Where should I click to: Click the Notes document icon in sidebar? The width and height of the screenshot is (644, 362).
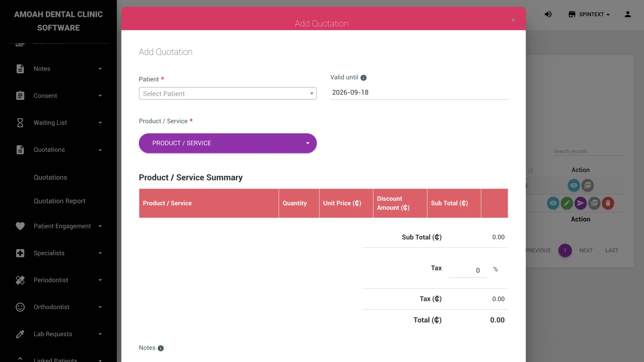click(x=20, y=69)
